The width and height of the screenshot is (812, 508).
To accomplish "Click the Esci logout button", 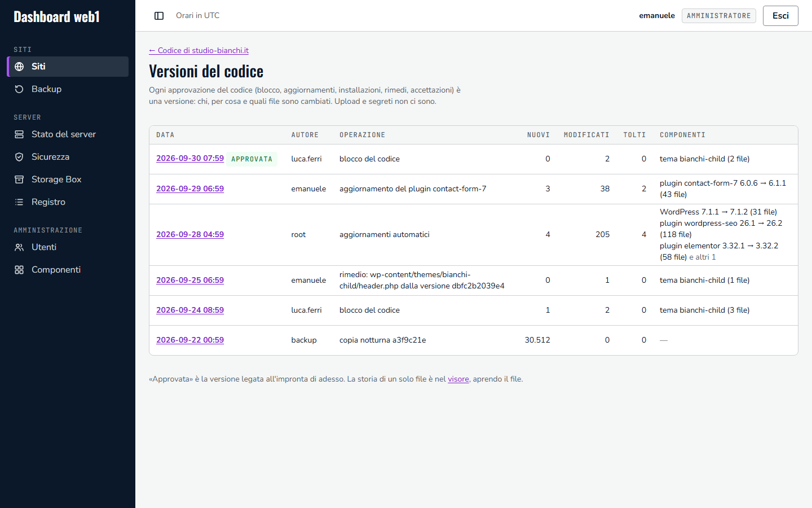I will 780,16.
